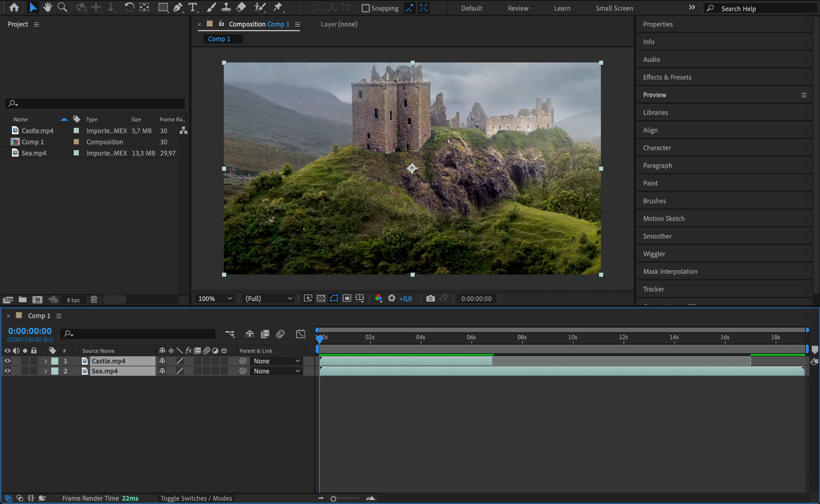
Task: Select the Puppet Pin tool
Action: (277, 7)
